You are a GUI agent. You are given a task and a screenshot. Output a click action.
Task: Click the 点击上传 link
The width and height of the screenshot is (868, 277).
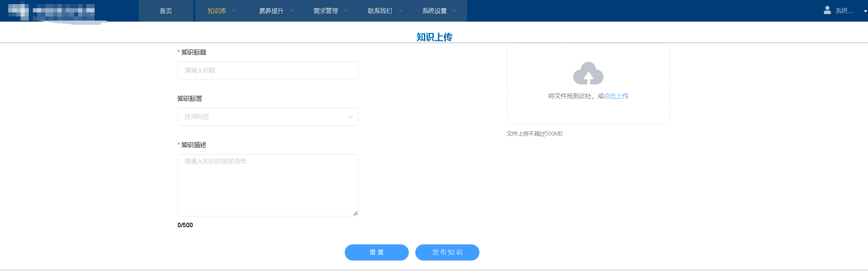click(616, 96)
